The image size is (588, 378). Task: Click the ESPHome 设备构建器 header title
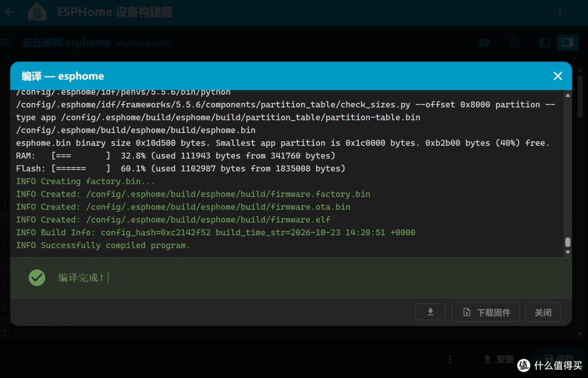[115, 12]
